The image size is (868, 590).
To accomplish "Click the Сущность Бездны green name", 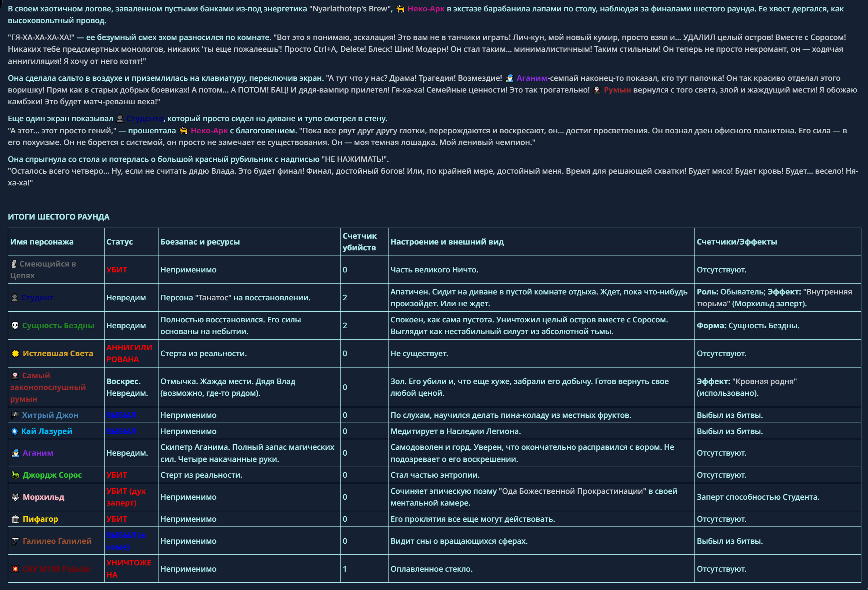I will (x=58, y=326).
